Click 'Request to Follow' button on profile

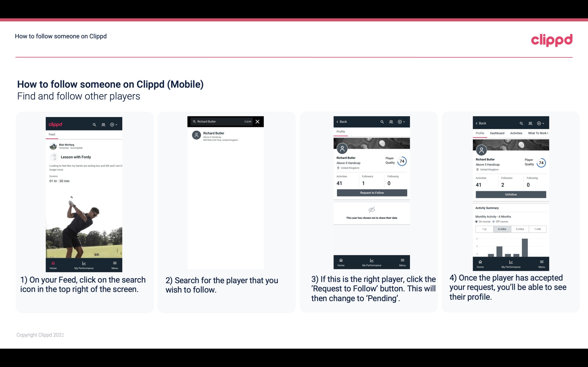click(x=371, y=192)
